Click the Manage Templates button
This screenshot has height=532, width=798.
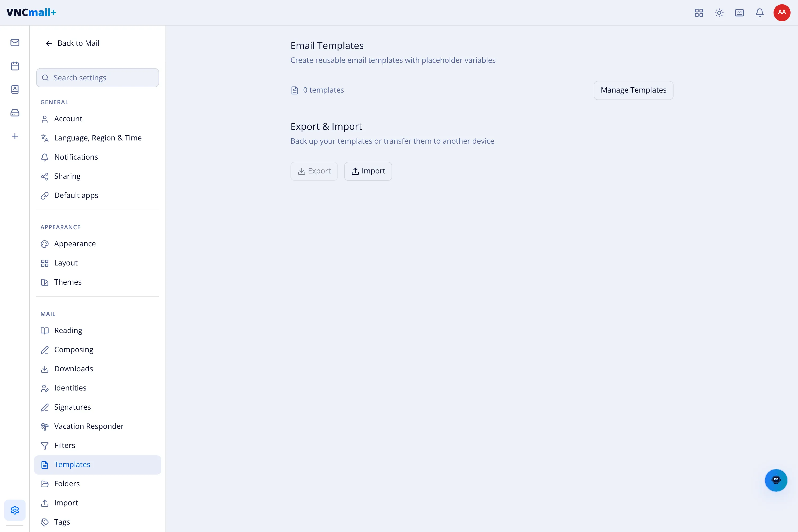coord(633,90)
